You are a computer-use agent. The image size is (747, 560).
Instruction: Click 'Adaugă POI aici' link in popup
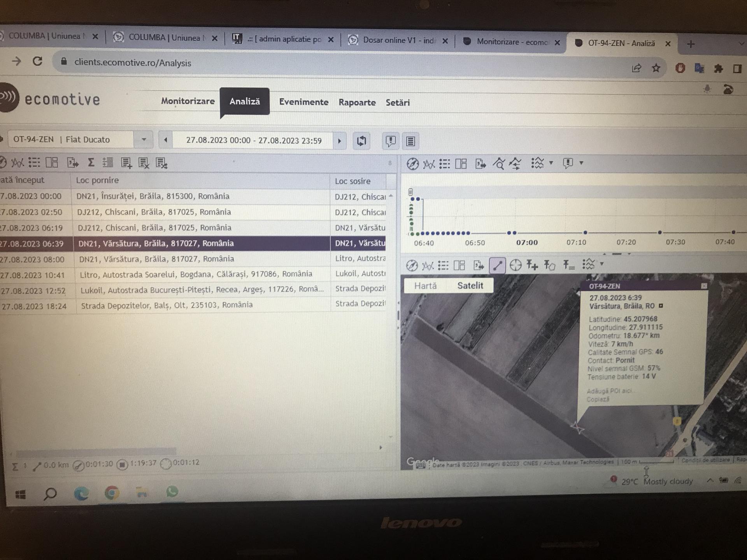point(609,391)
